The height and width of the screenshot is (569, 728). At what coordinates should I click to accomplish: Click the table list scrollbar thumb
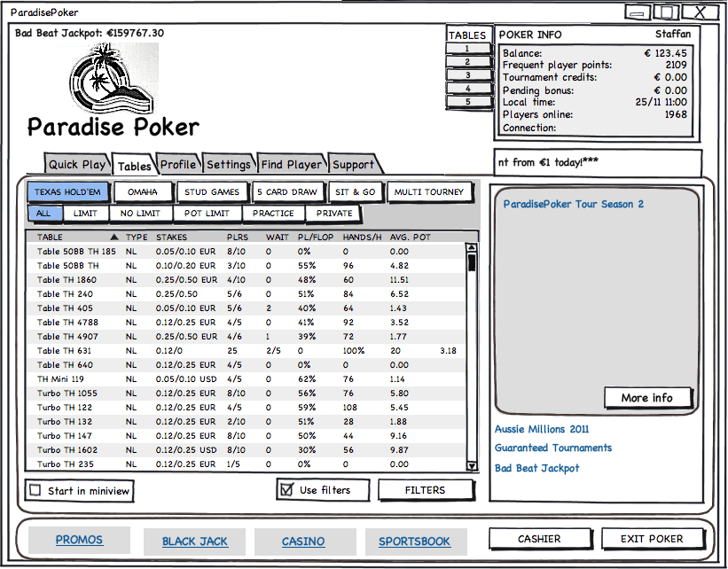pyautogui.click(x=472, y=262)
